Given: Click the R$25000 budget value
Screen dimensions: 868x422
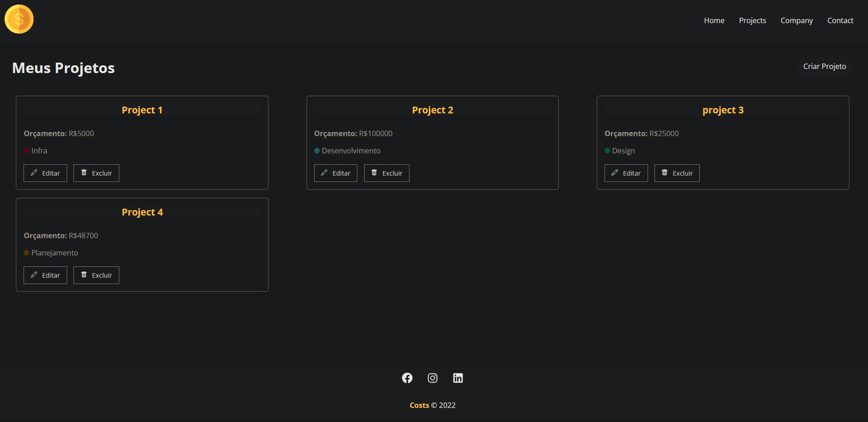Looking at the screenshot, I should click(x=664, y=133).
